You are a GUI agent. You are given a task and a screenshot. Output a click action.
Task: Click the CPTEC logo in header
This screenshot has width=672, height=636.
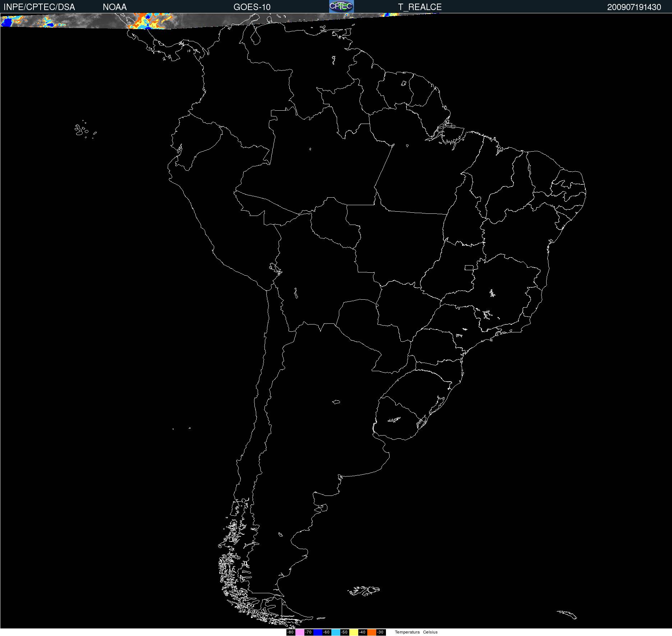(x=341, y=6)
